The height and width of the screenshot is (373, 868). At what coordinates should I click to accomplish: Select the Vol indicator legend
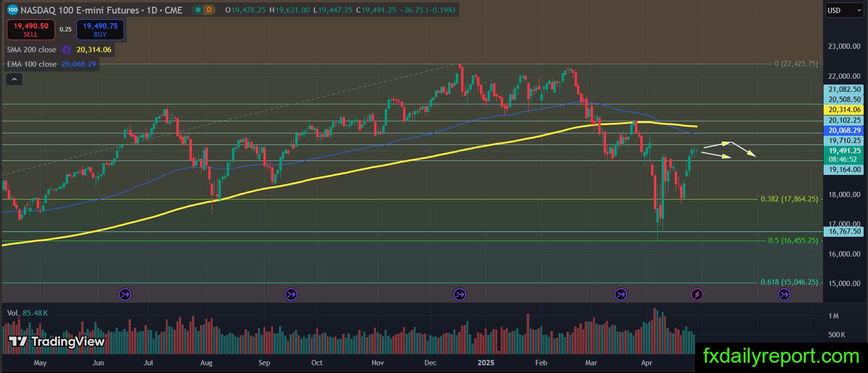tap(13, 313)
